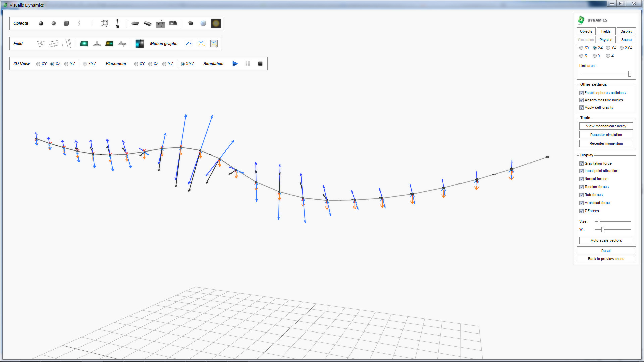Viewport: 644px width, 362px height.
Task: Place the Earth planet object
Action: [x=203, y=23]
